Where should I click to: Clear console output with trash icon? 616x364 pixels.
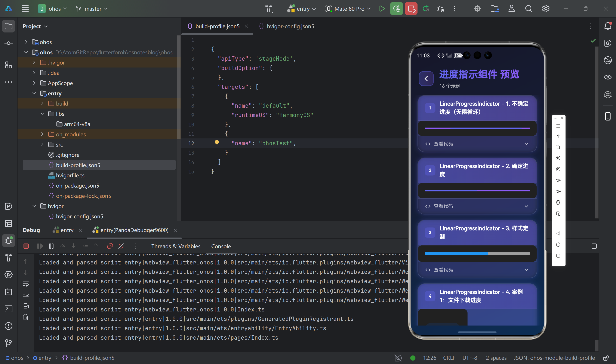26,317
